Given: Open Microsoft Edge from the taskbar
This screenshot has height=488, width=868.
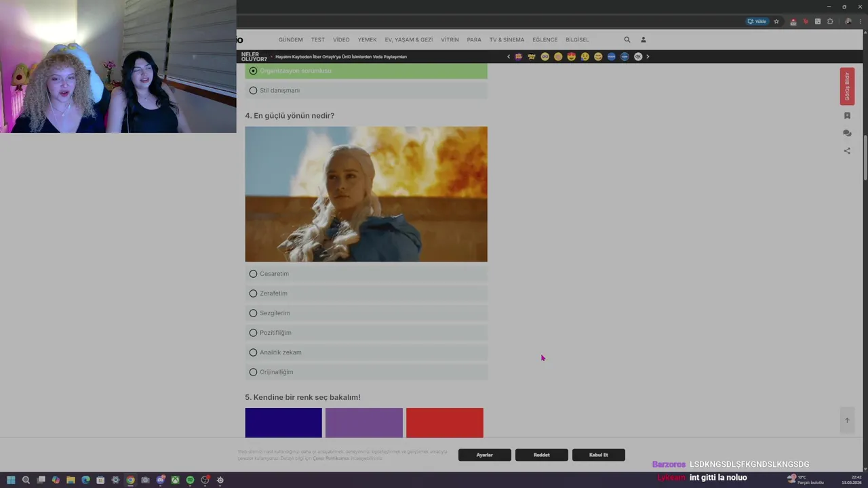Looking at the screenshot, I should click(x=85, y=480).
